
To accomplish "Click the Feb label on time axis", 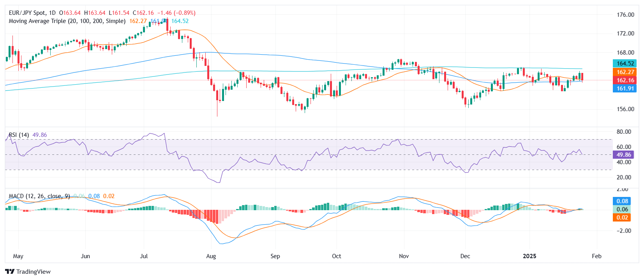I will [596, 256].
